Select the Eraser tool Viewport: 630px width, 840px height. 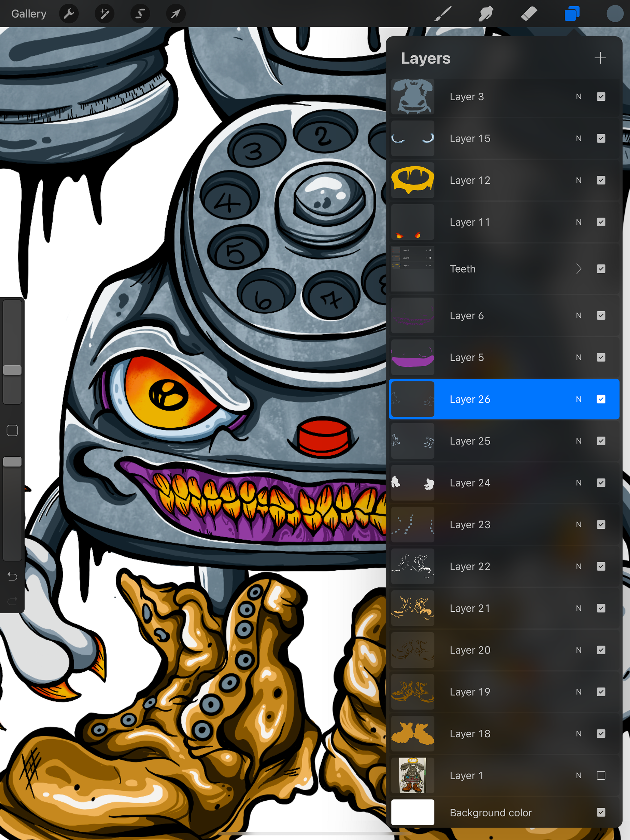pos(529,14)
